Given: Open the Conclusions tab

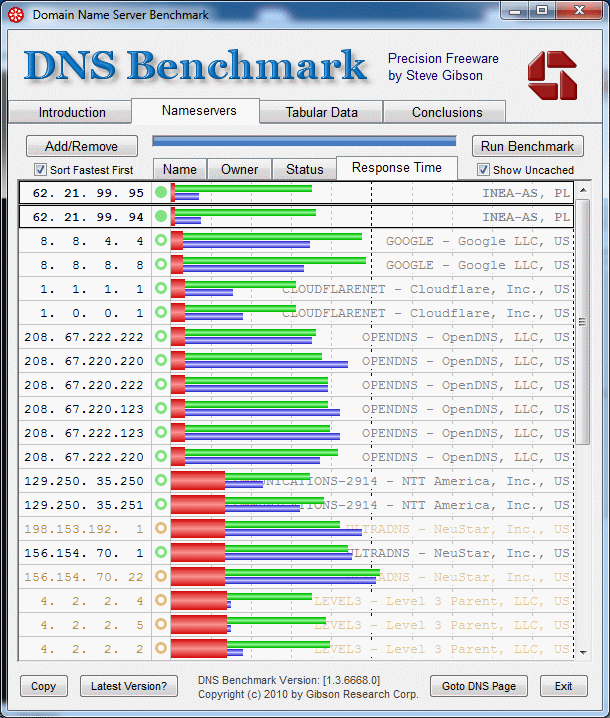Looking at the screenshot, I should (445, 113).
